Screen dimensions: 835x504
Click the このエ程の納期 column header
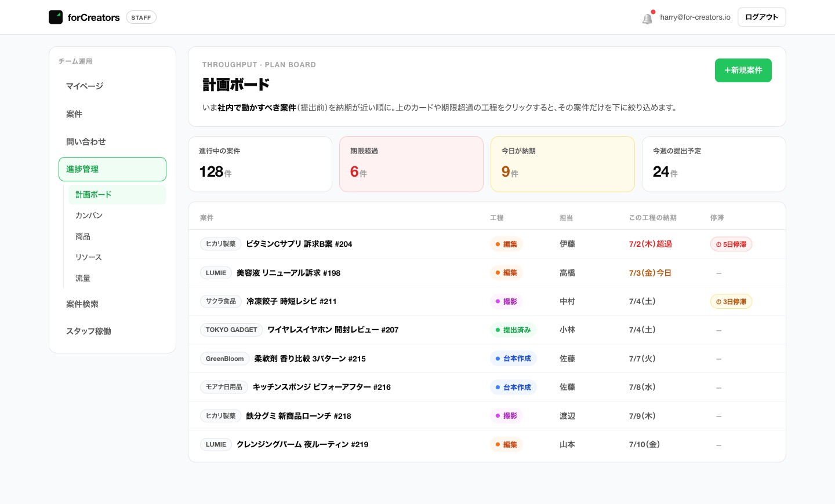[x=653, y=218]
